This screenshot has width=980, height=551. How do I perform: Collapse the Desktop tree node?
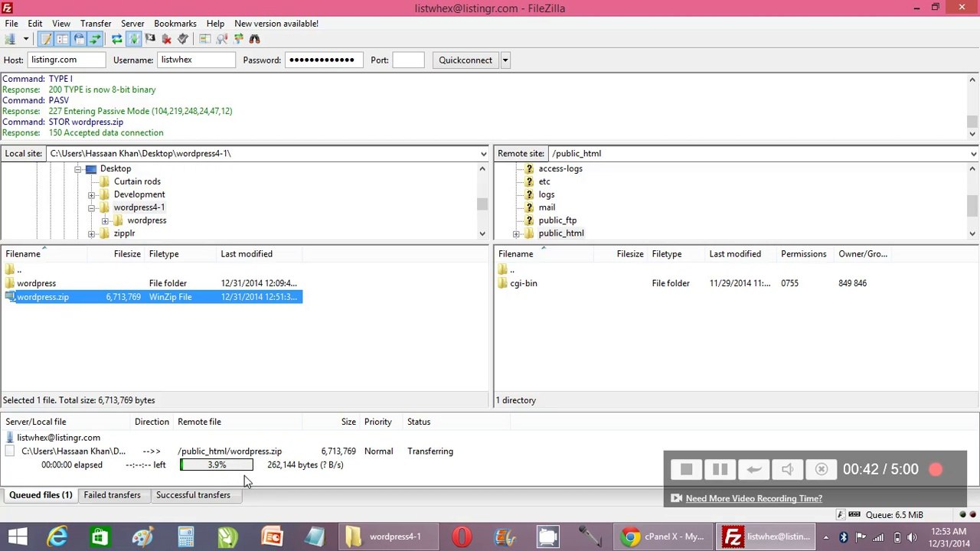click(78, 168)
